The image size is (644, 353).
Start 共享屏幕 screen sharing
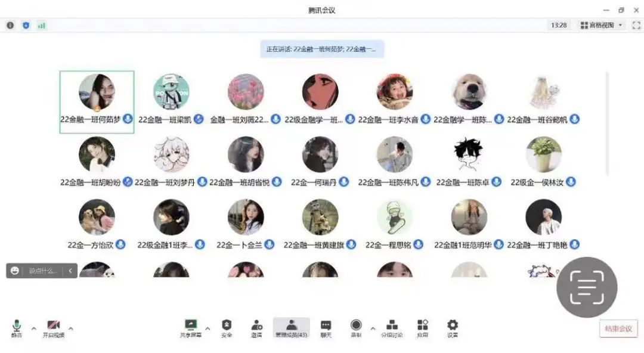[191, 329]
